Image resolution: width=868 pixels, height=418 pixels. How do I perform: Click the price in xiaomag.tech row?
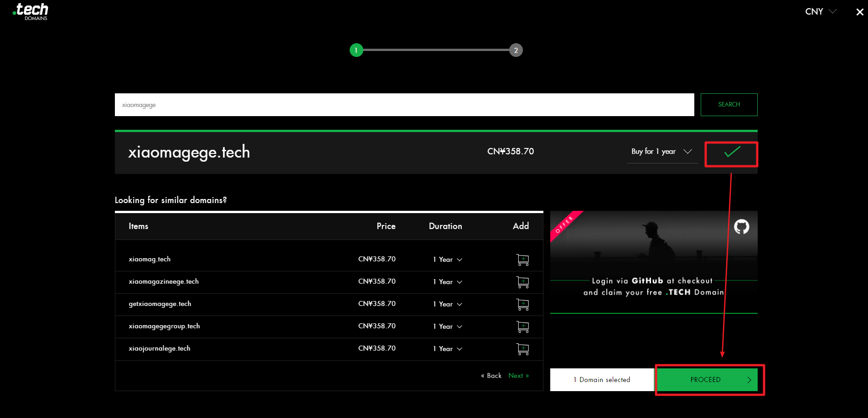pyautogui.click(x=377, y=259)
